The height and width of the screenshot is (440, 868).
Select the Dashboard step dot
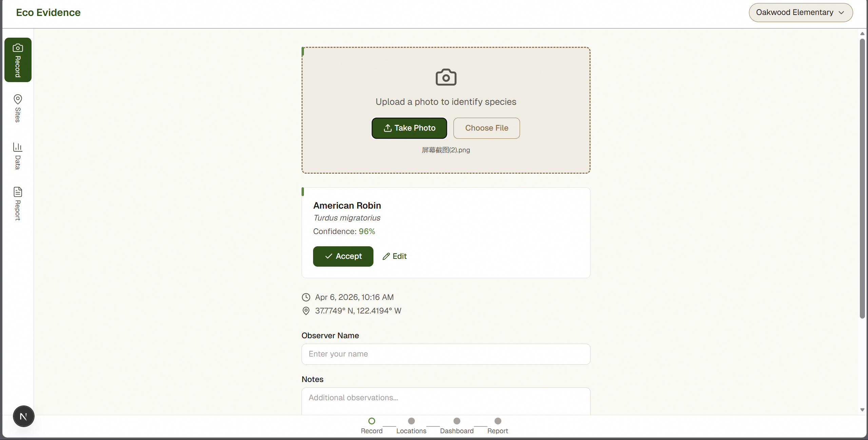(x=457, y=421)
